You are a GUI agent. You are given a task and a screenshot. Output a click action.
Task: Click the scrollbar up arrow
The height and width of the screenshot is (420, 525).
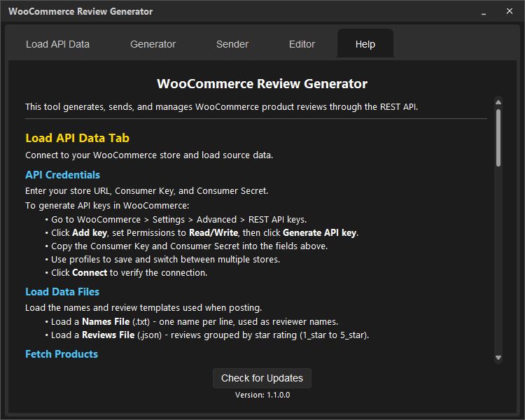pyautogui.click(x=498, y=102)
